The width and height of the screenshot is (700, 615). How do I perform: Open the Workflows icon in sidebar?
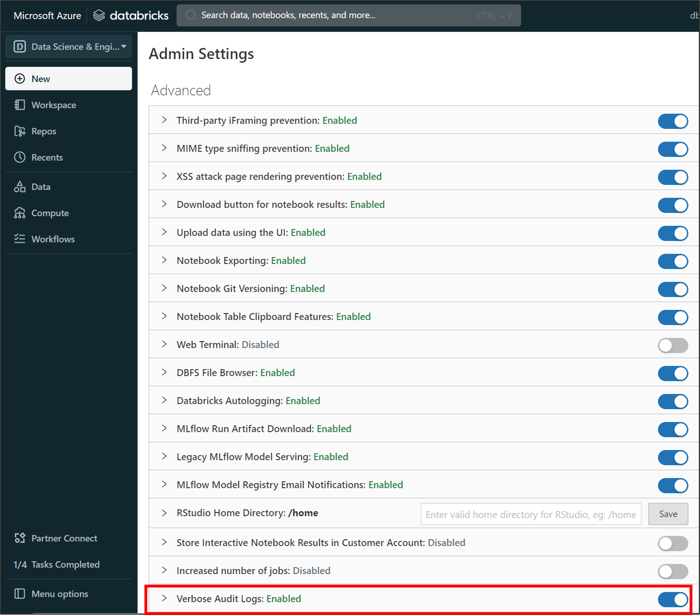19,239
